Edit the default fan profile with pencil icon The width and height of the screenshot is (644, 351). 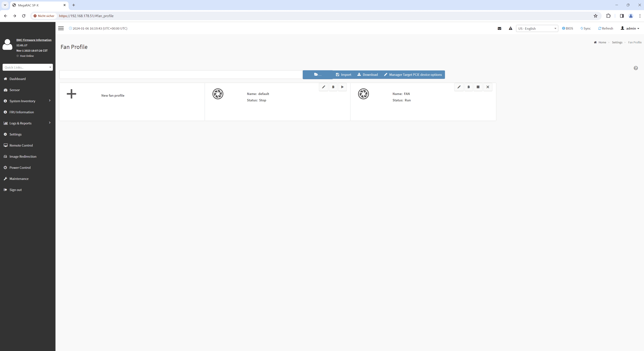(x=323, y=87)
